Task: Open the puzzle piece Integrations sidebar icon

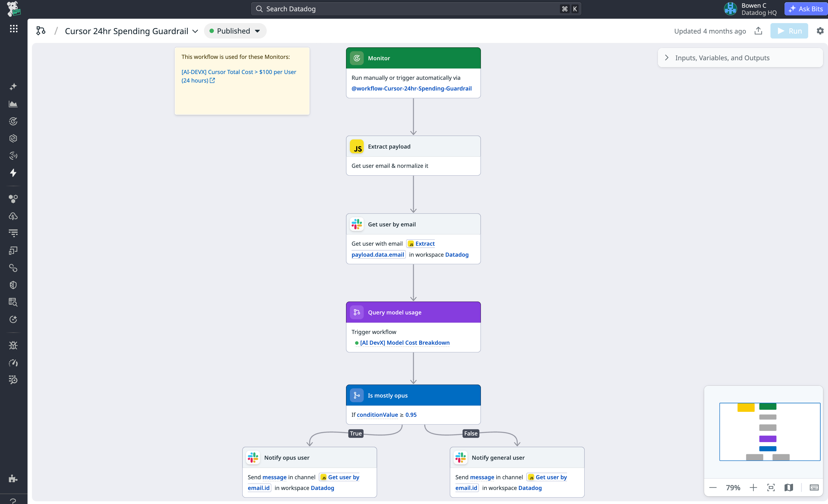Action: pyautogui.click(x=13, y=478)
